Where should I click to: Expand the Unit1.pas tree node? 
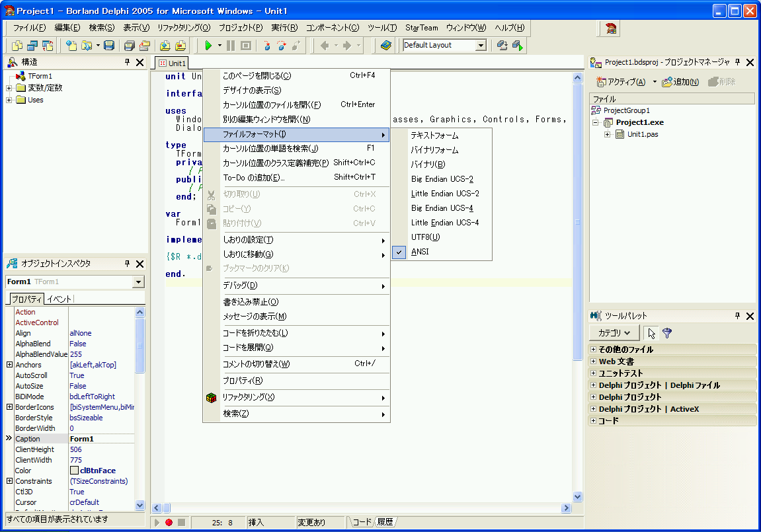pyautogui.click(x=608, y=134)
